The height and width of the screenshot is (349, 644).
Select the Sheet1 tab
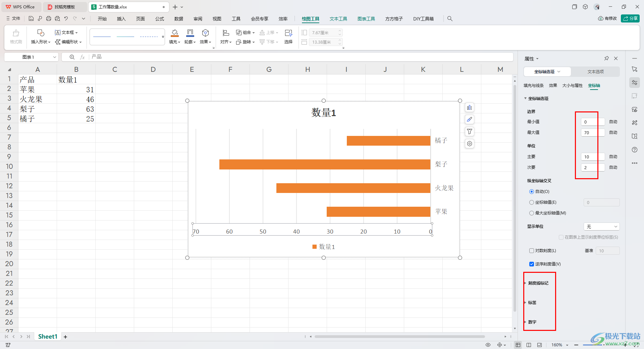(48, 337)
